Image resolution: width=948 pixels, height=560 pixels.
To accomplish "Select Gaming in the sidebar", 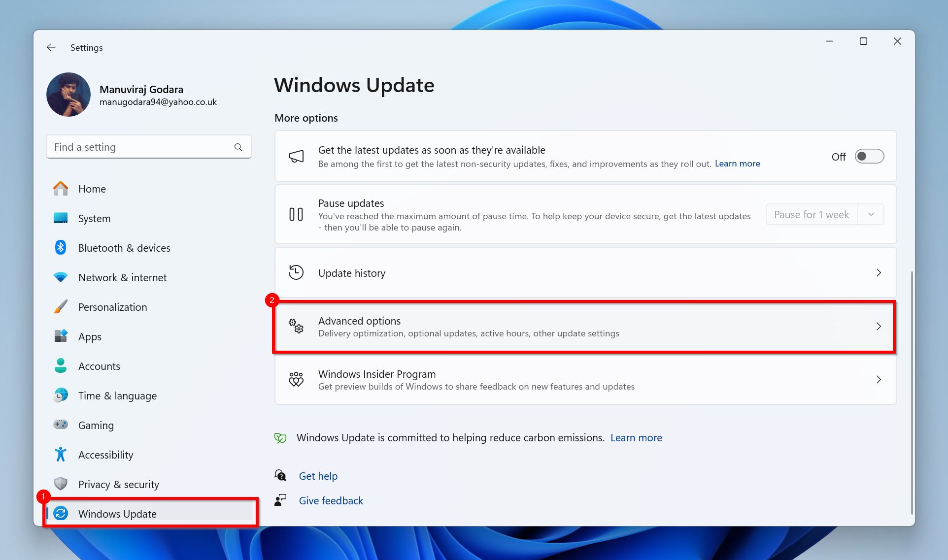I will click(149, 425).
